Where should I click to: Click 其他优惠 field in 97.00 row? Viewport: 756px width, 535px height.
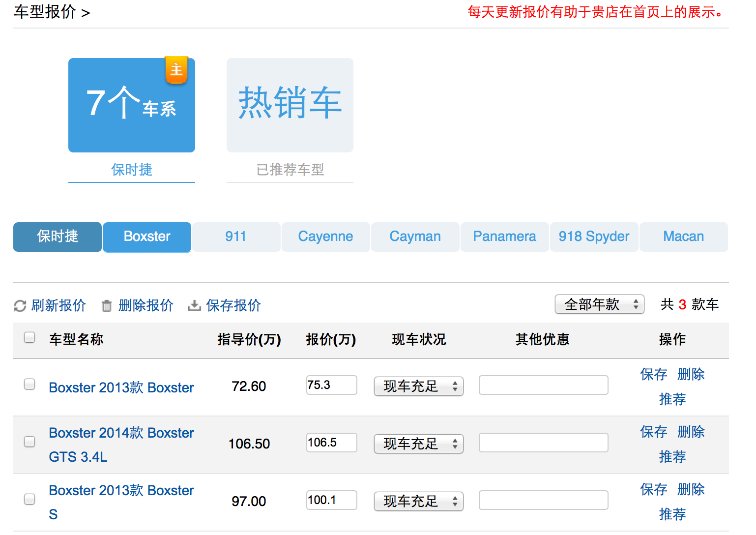pyautogui.click(x=544, y=500)
